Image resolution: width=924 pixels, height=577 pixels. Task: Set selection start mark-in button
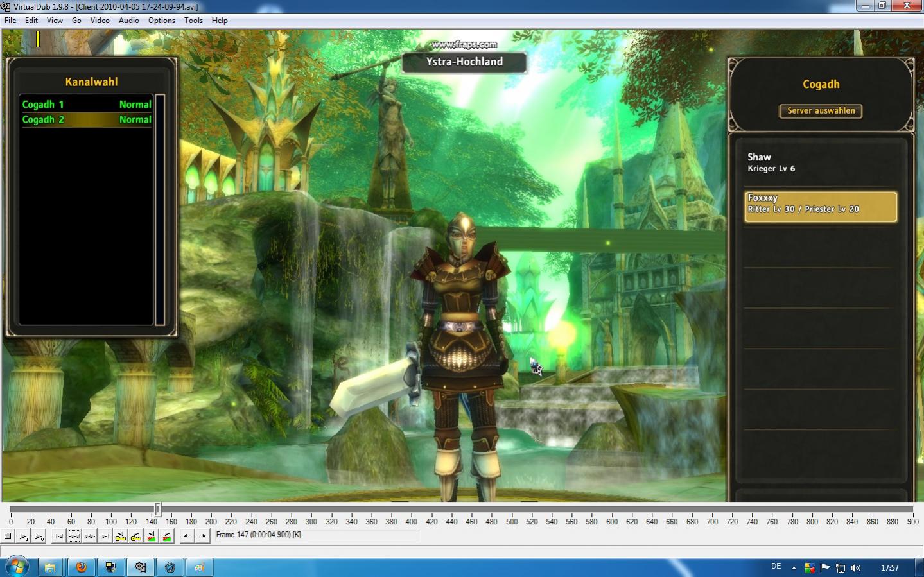(187, 536)
